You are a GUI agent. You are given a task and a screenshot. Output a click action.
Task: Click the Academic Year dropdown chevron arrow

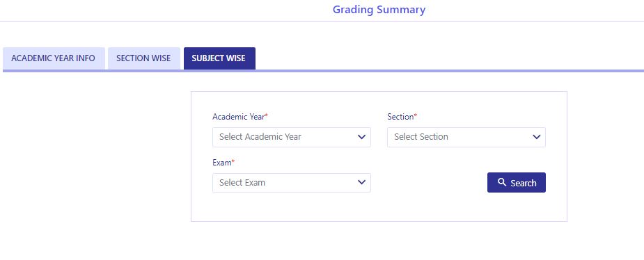point(361,137)
